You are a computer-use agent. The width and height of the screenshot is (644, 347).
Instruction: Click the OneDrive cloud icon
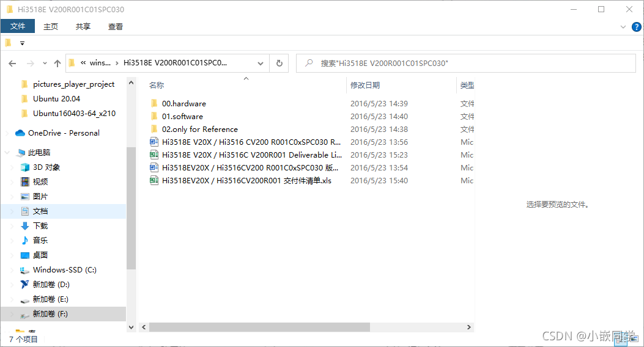pyautogui.click(x=20, y=133)
